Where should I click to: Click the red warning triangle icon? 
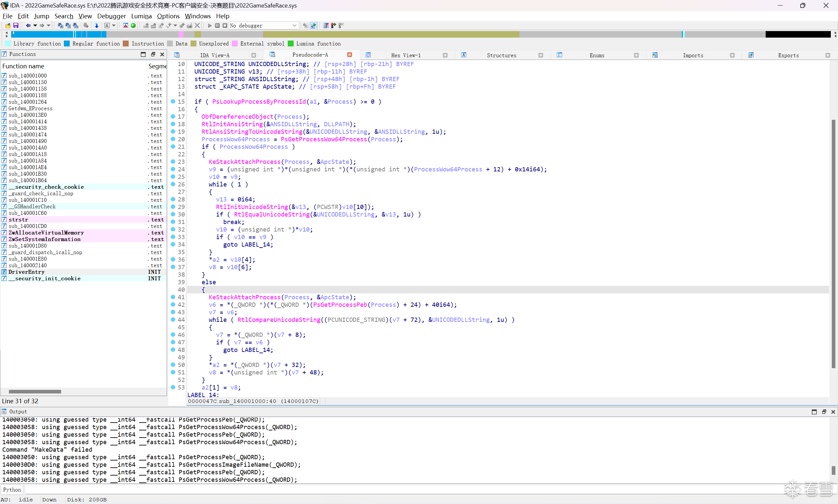coord(125,26)
